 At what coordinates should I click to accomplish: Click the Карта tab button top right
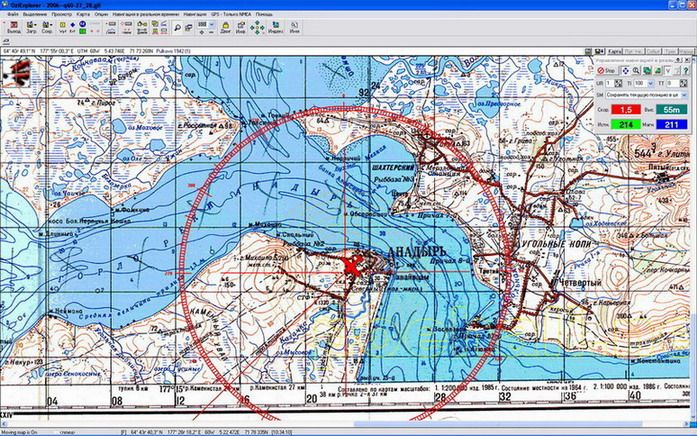pyautogui.click(x=614, y=52)
